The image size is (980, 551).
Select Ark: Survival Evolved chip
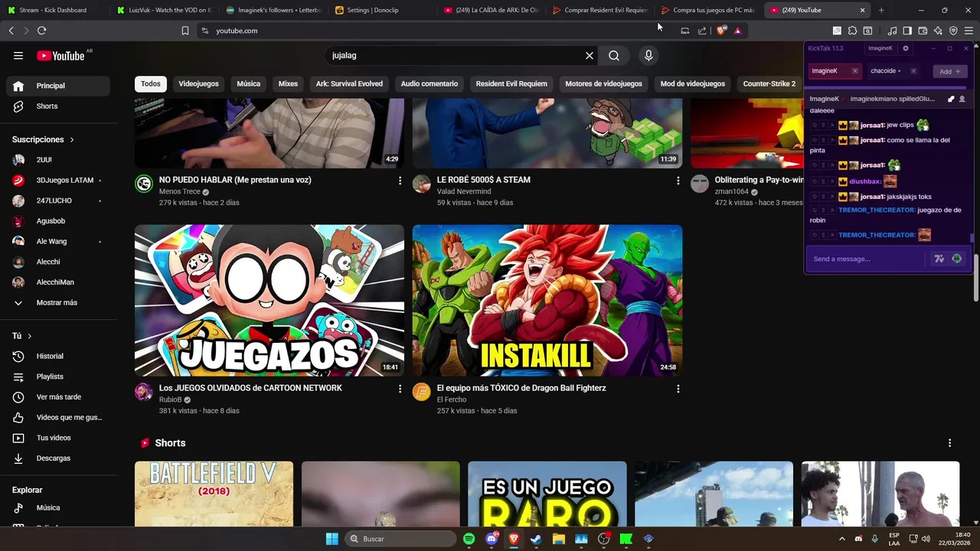pyautogui.click(x=349, y=84)
